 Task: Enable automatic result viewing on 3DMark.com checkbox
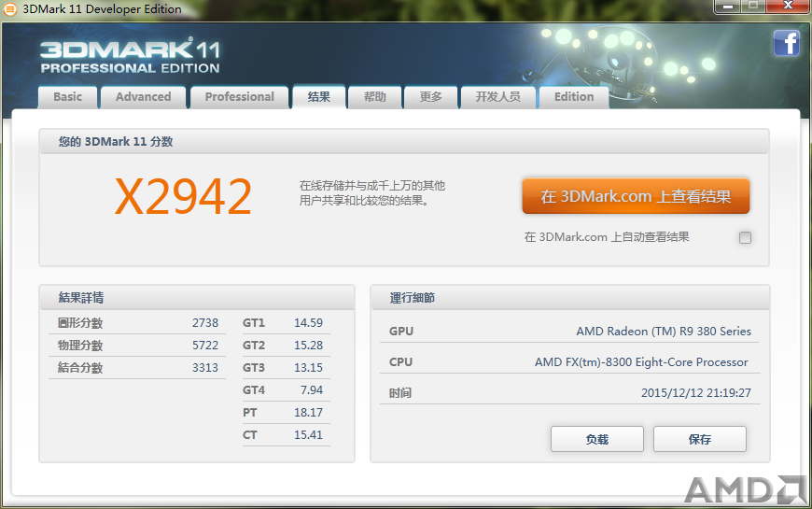click(745, 237)
